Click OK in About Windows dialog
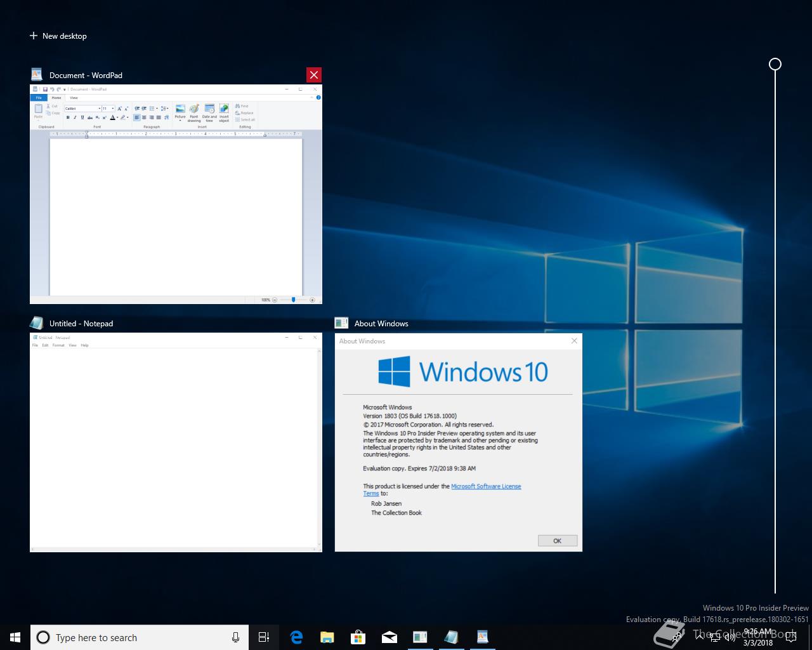Viewport: 812px width, 650px height. pos(557,541)
